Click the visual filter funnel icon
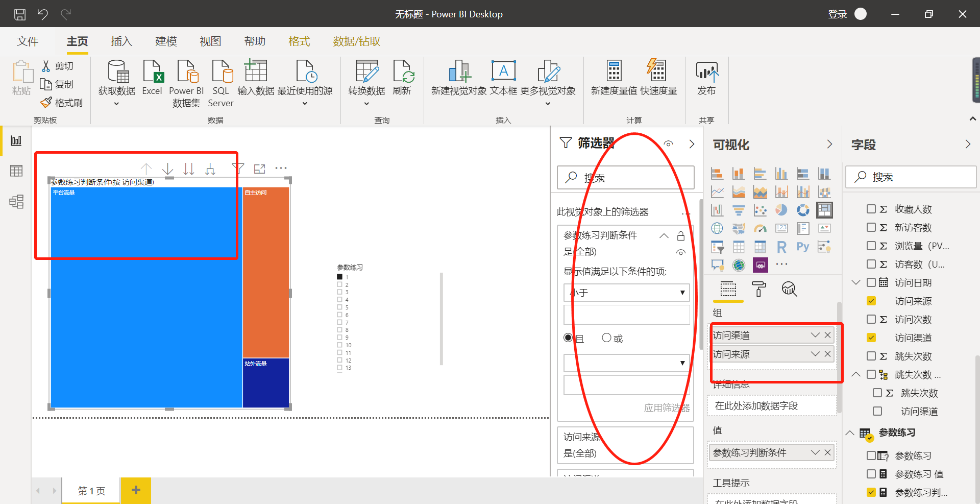 (238, 168)
